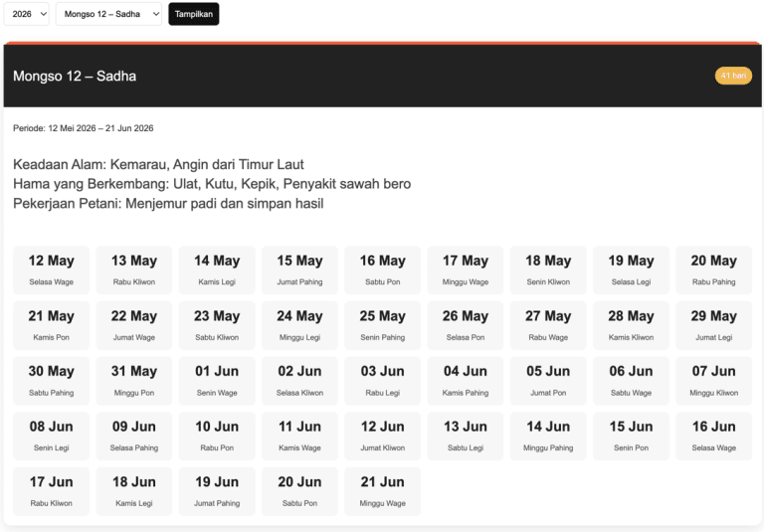Pick the 08 Jun Senin Legi day
Viewport: 764px width, 532px height.
(x=51, y=436)
